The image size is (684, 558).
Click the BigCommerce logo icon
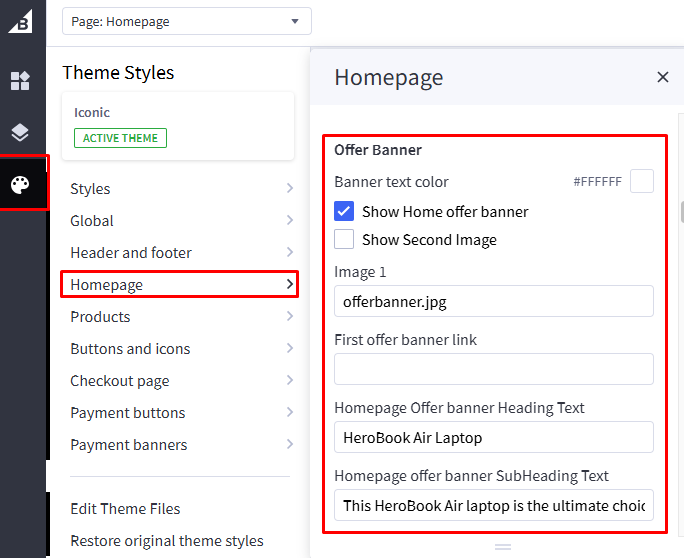pos(21,21)
